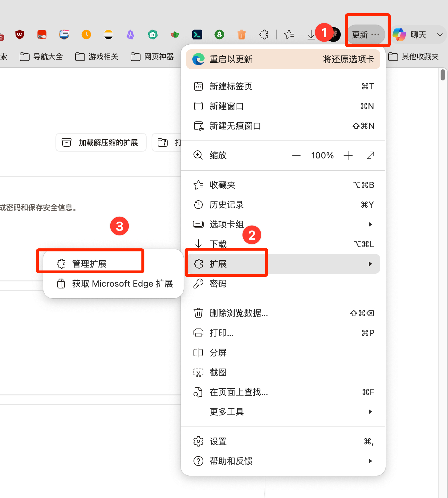The height and width of the screenshot is (498, 448).
Task: Open the red extension icon next to uBlock
Action: point(42,34)
